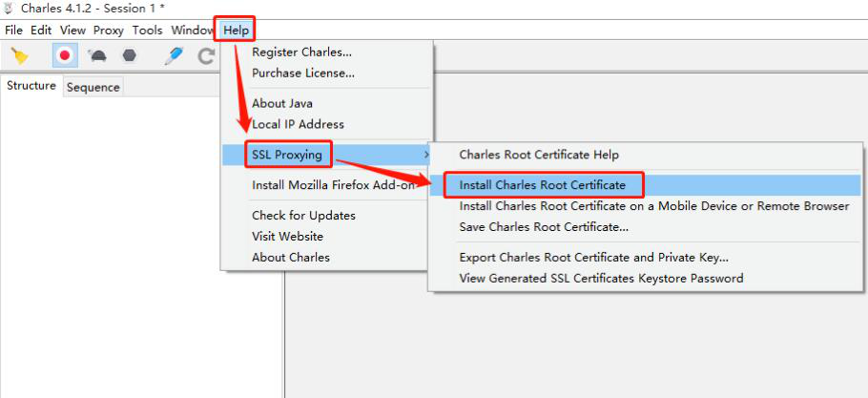
Task: Open the File menu
Action: [x=14, y=31]
